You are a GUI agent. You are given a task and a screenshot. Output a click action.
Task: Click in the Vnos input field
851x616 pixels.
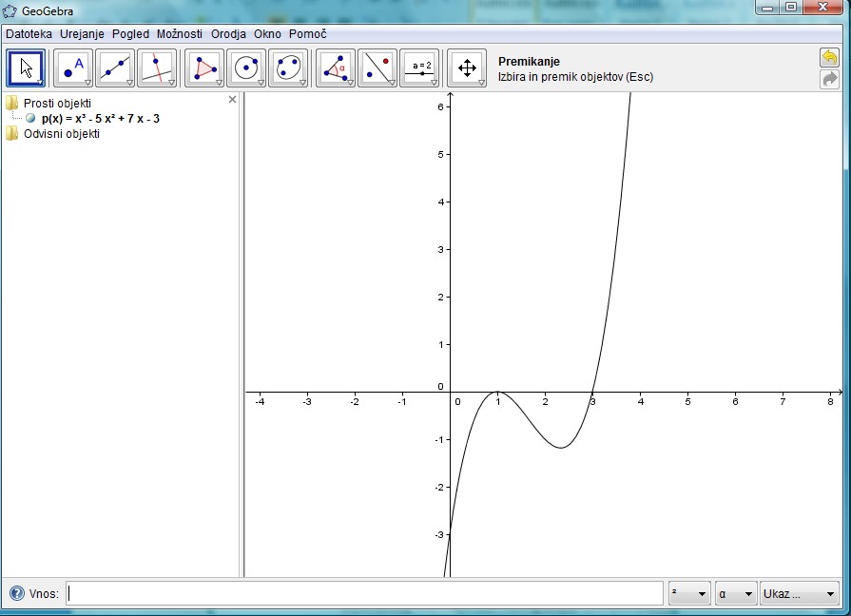pos(364,594)
